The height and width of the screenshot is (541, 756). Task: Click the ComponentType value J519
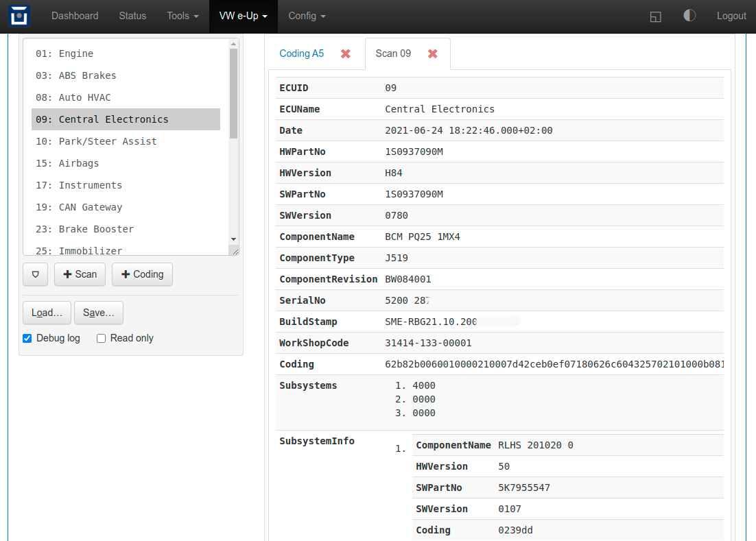(397, 259)
